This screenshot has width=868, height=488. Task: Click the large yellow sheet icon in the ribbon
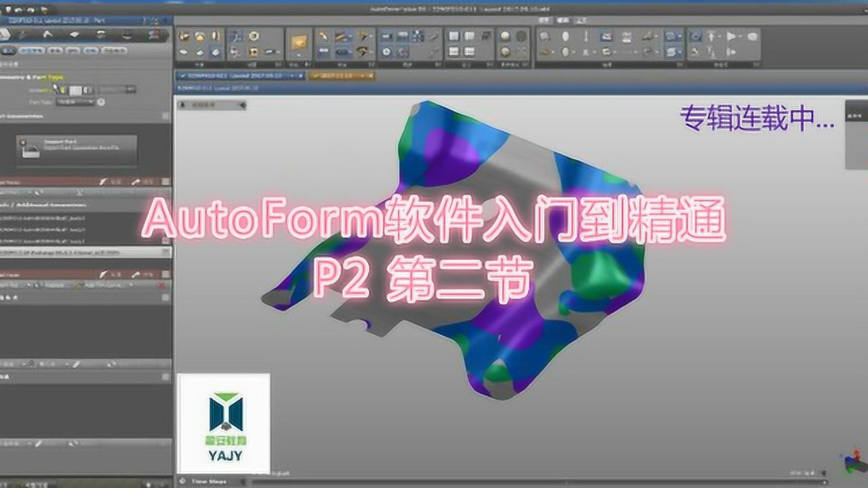pyautogui.click(x=298, y=43)
